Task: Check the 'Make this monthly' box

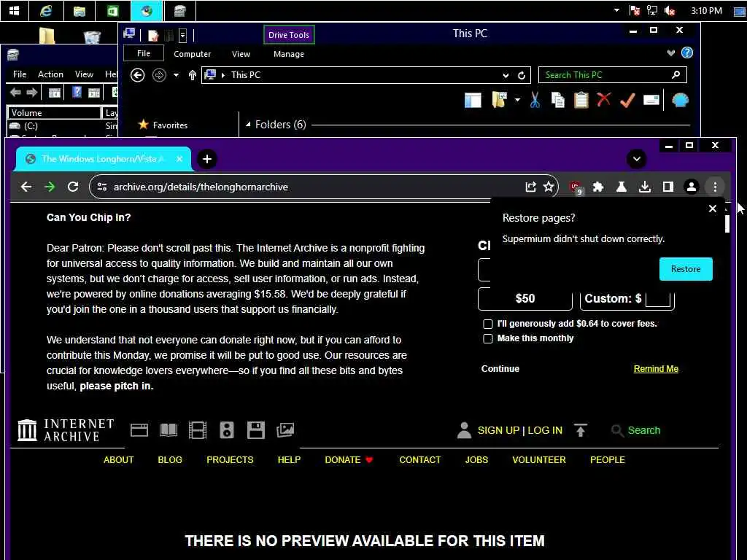Action: tap(488, 338)
